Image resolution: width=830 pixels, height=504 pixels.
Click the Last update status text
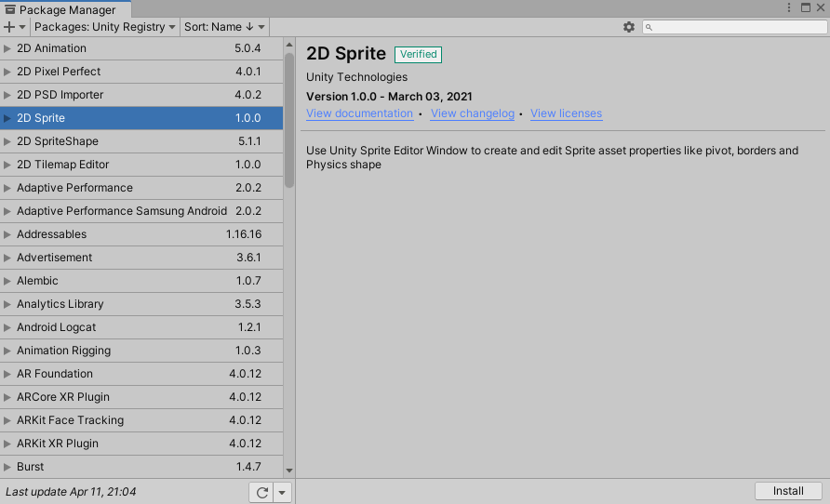click(71, 492)
